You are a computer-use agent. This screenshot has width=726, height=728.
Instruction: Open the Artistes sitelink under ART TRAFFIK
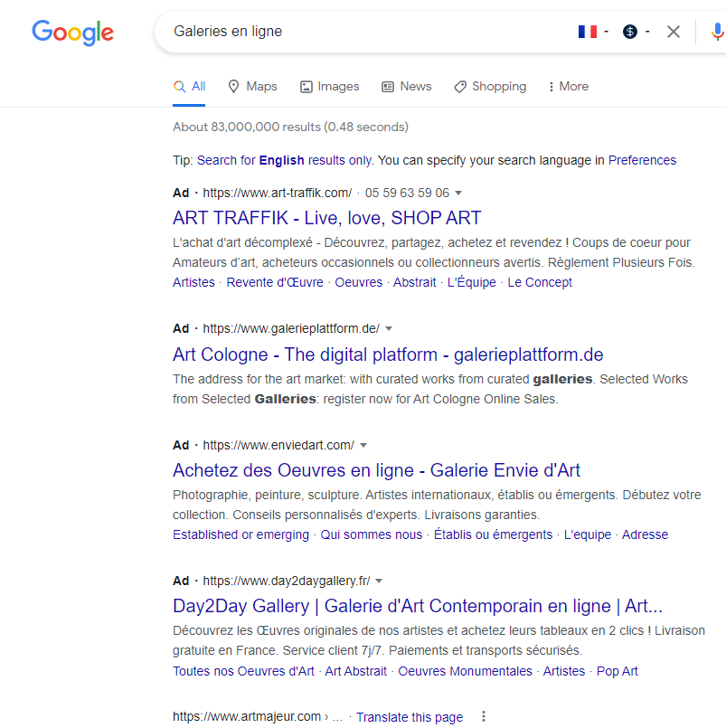click(x=193, y=282)
